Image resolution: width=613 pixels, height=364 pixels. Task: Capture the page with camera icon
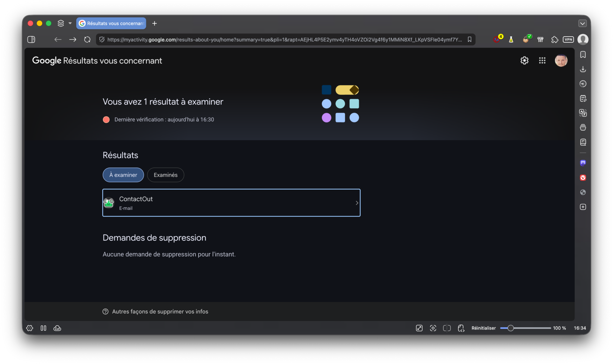pyautogui.click(x=433, y=328)
